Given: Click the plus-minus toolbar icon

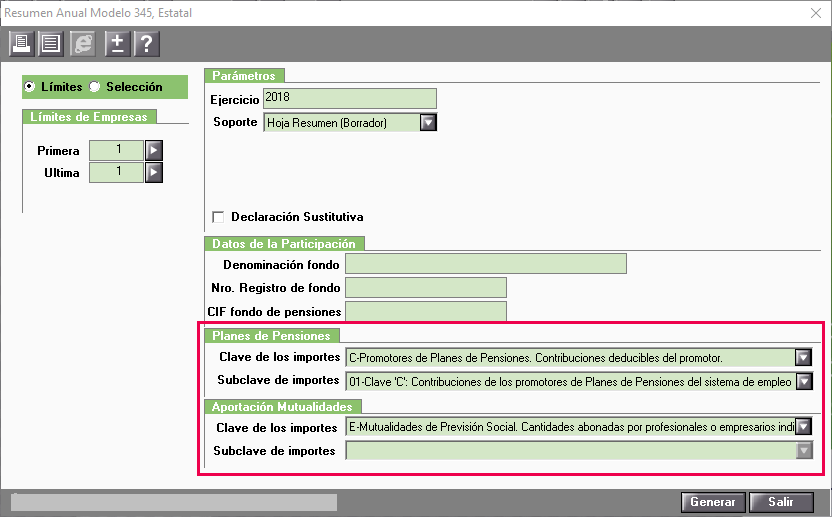Looking at the screenshot, I should tap(117, 44).
